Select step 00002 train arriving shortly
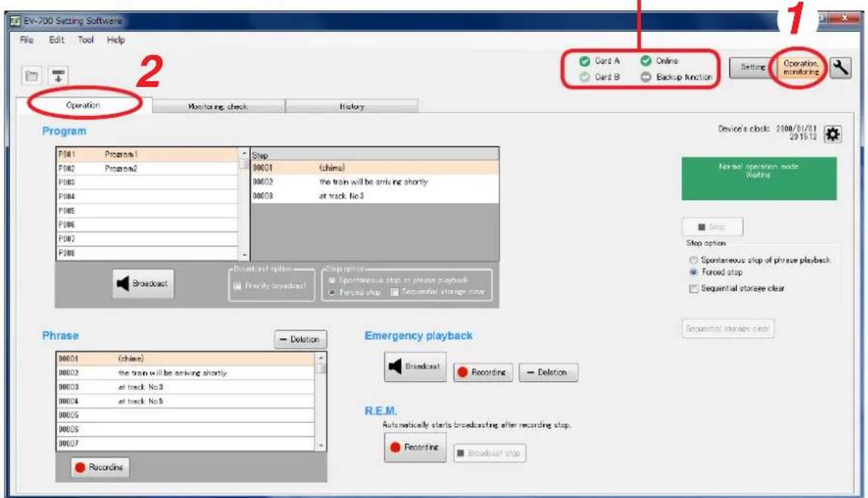 (375, 182)
